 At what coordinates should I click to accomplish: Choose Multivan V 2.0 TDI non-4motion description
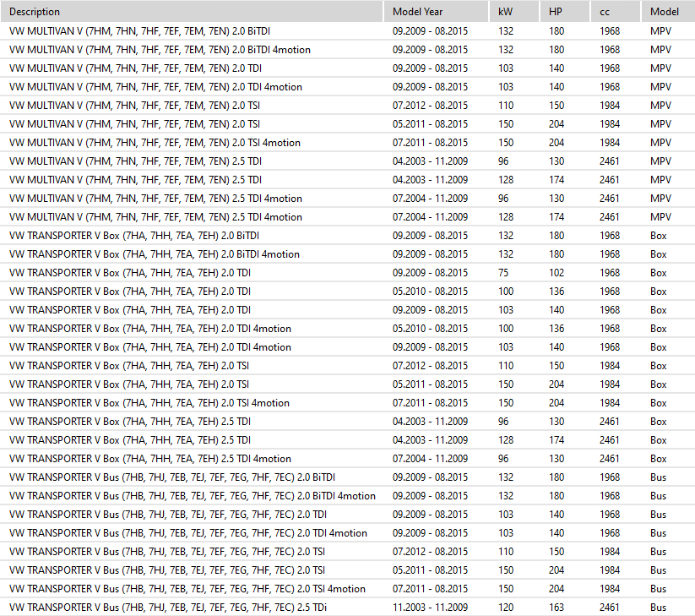pos(135,68)
